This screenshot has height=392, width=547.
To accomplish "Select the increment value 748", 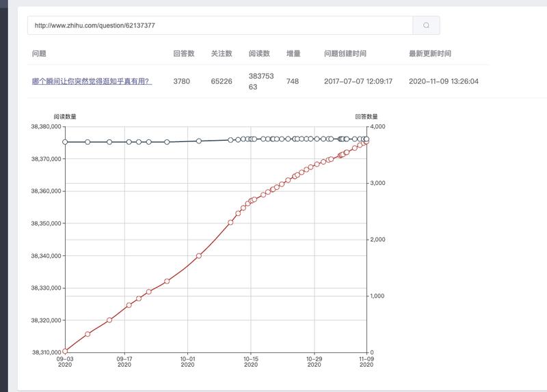I will click(293, 81).
